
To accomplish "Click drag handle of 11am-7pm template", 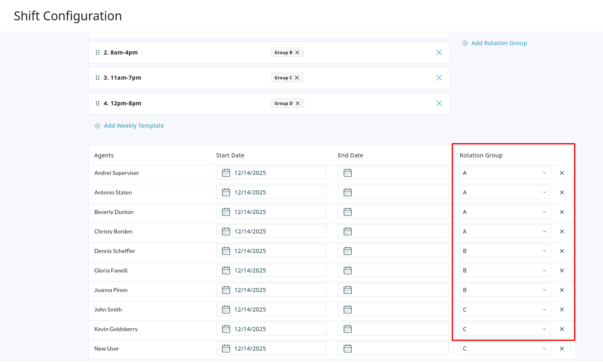I will [x=98, y=78].
